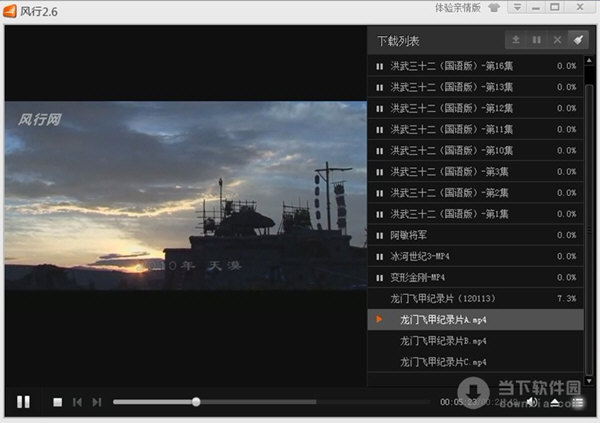Select 洪武三十二（国语版）-第16集 in the list

coord(475,66)
